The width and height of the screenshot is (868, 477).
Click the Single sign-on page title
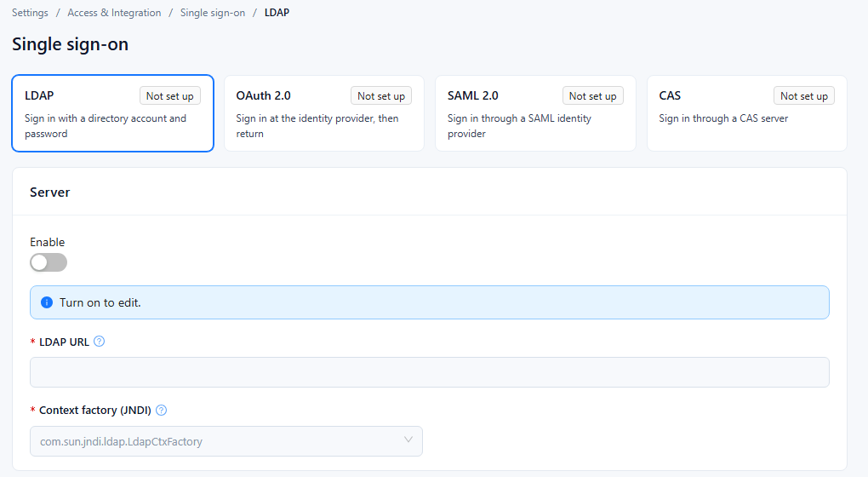tap(71, 44)
